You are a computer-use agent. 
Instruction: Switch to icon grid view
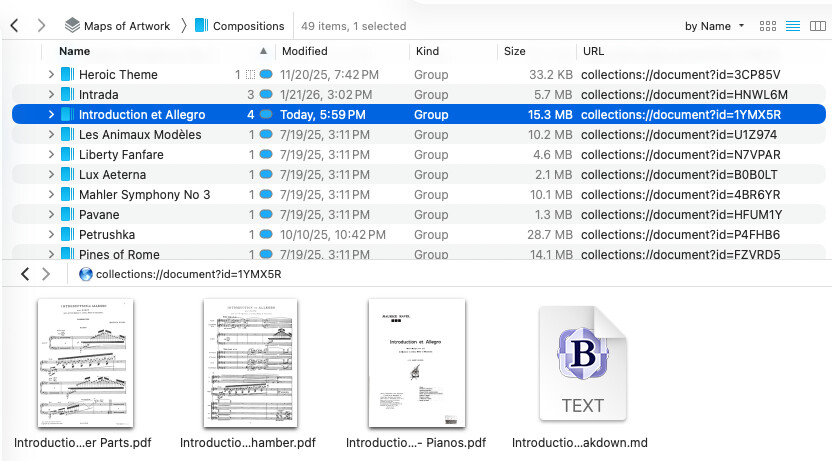(x=768, y=26)
